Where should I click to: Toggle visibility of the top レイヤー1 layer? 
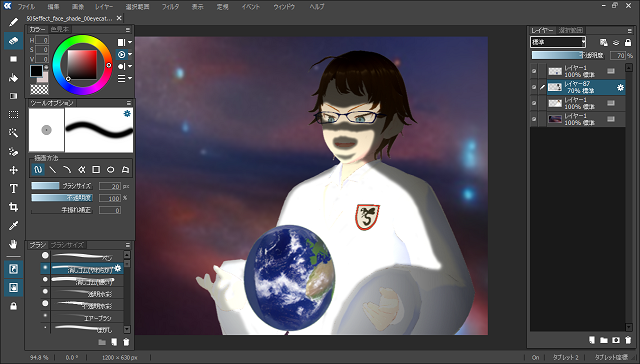click(x=534, y=71)
